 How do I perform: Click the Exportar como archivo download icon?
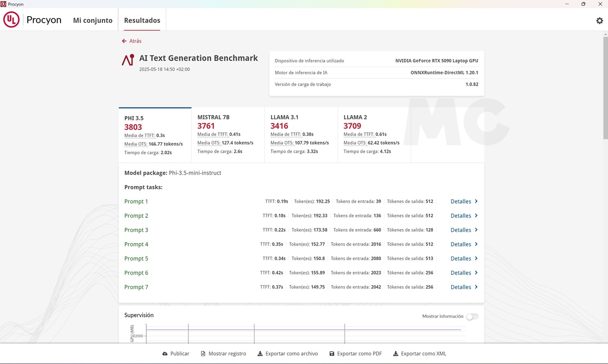(260, 354)
